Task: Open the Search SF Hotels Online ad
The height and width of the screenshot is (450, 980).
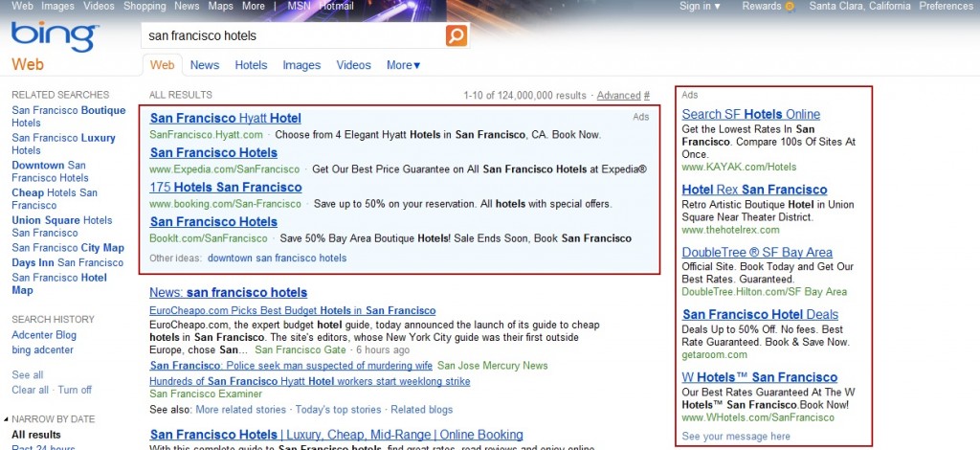Action: (x=750, y=114)
